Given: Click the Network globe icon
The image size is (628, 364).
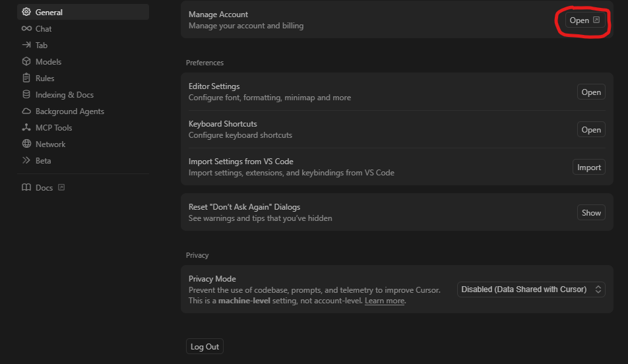Looking at the screenshot, I should (26, 144).
